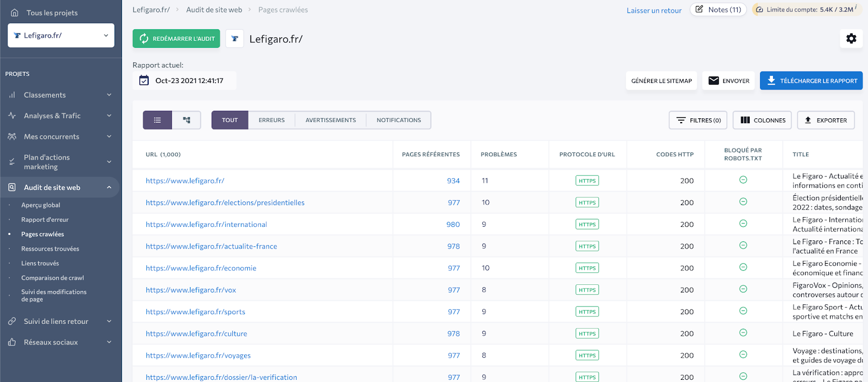Click the Classements bar chart icon
This screenshot has height=382, width=868.
point(12,95)
